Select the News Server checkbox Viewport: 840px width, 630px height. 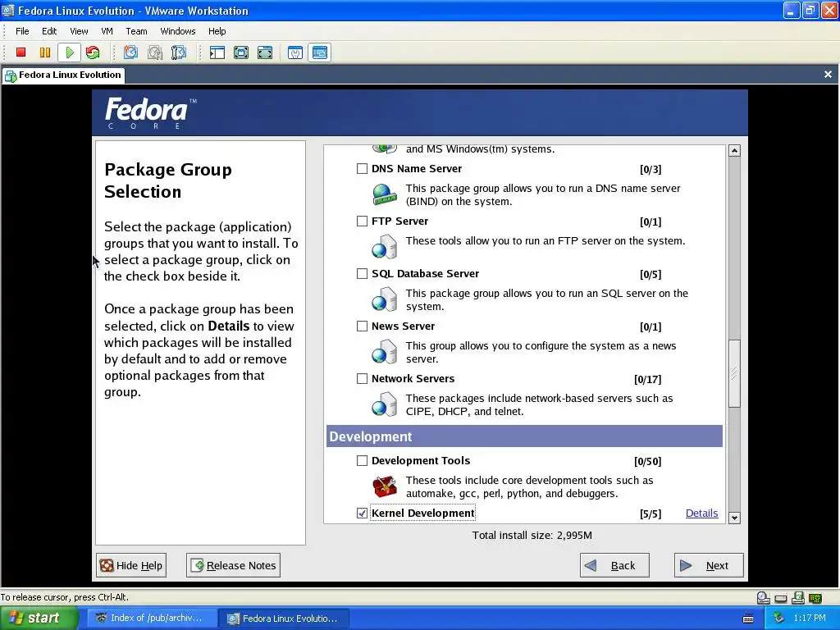click(x=362, y=326)
